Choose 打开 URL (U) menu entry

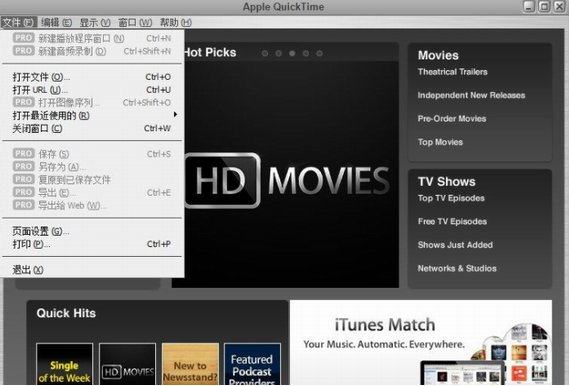coord(92,90)
